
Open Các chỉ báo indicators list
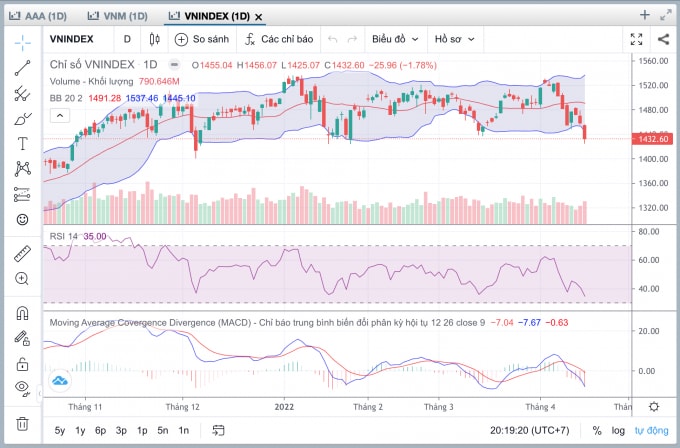(x=279, y=39)
